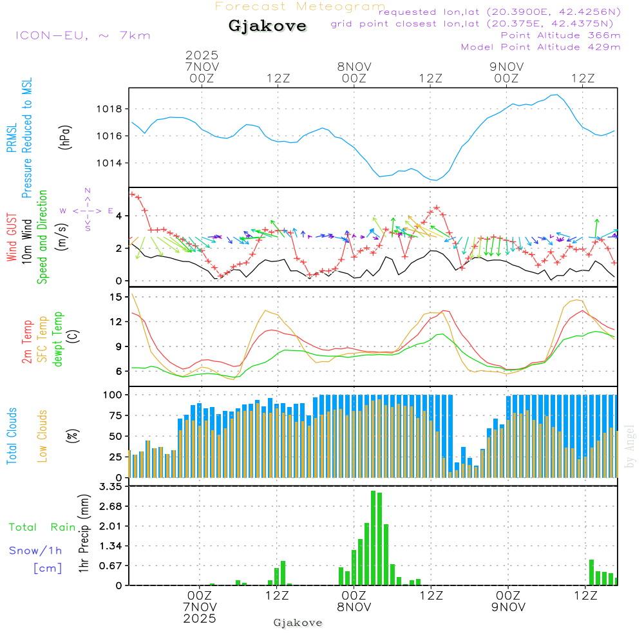Screen dimensions: 644x644
Task: Click the Total Rain legend label
Action: pos(42,527)
